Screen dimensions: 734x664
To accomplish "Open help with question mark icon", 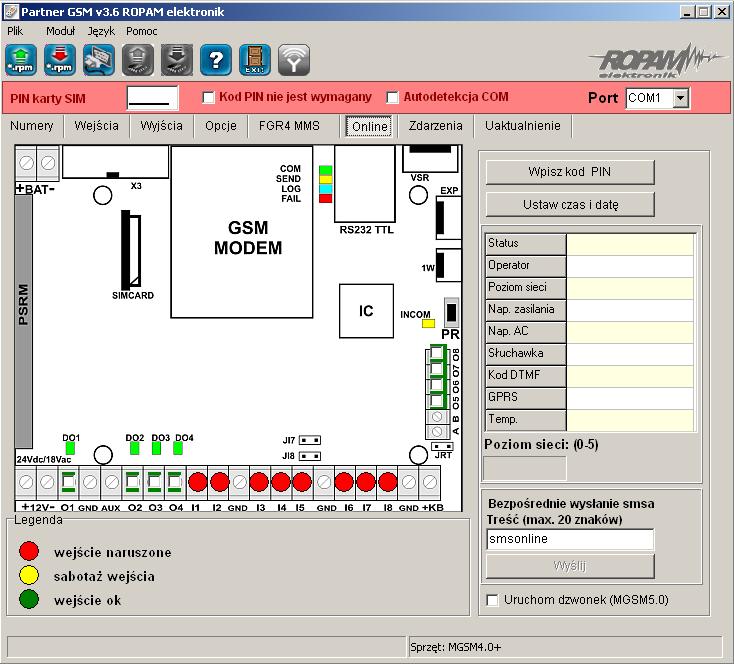I will [216, 60].
